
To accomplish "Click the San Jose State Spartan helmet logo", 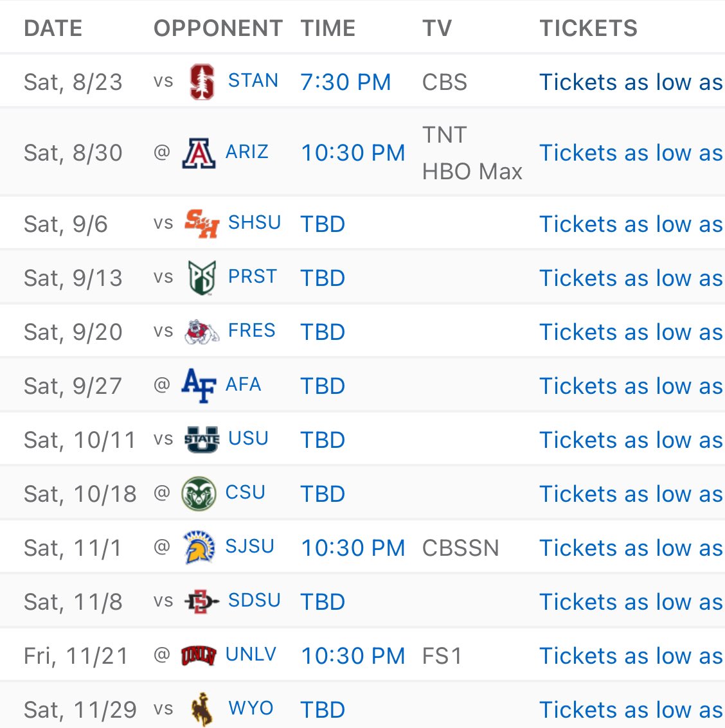I will pyautogui.click(x=199, y=547).
